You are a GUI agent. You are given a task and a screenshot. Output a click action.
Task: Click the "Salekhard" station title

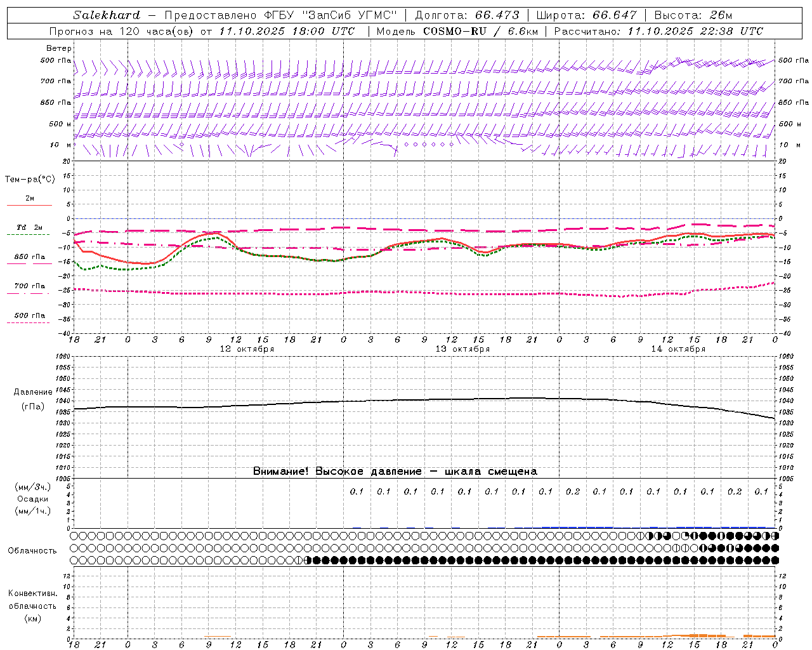point(107,15)
